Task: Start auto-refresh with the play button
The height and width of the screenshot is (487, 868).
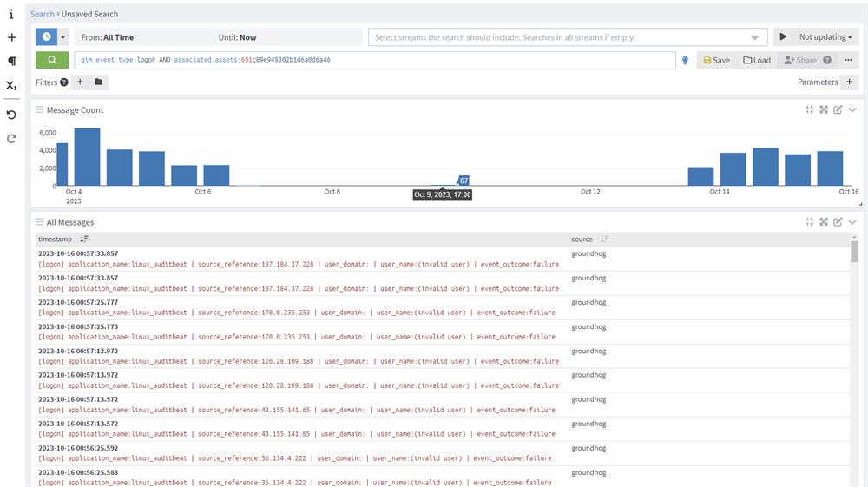Action: point(783,37)
